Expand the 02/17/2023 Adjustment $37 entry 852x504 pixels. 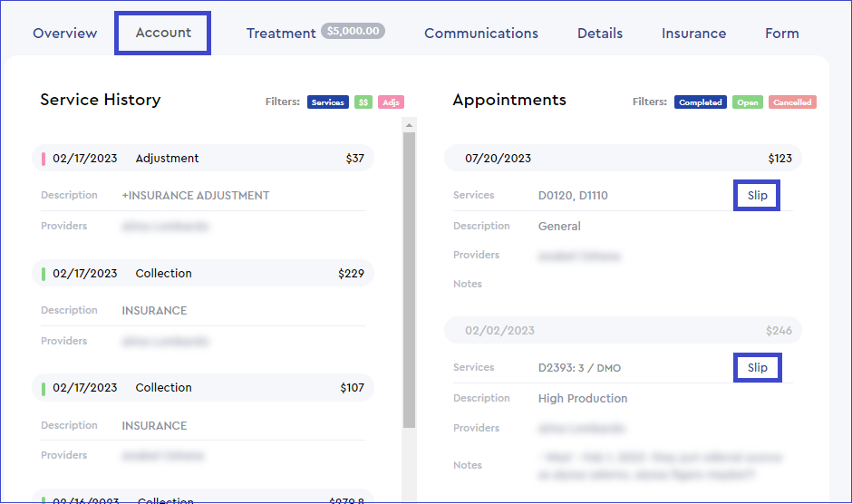tap(204, 159)
